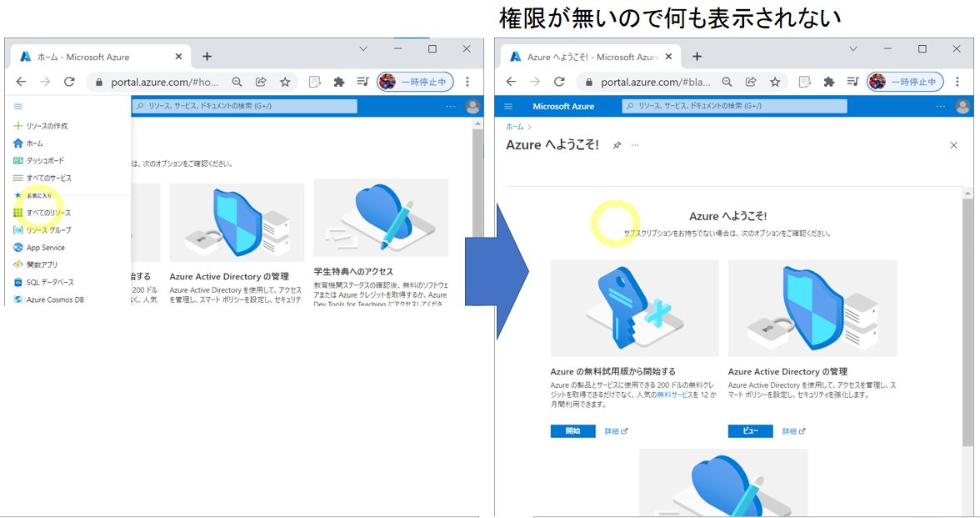This screenshot has width=980, height=518.
Task: Close the Azure へようこそ! browser tab
Action: click(x=668, y=57)
